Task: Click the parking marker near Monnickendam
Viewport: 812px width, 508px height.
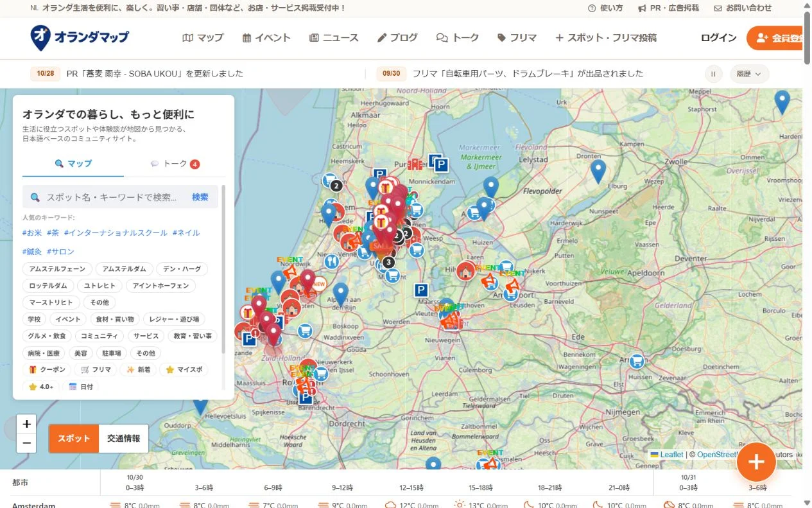Action: pos(440,165)
